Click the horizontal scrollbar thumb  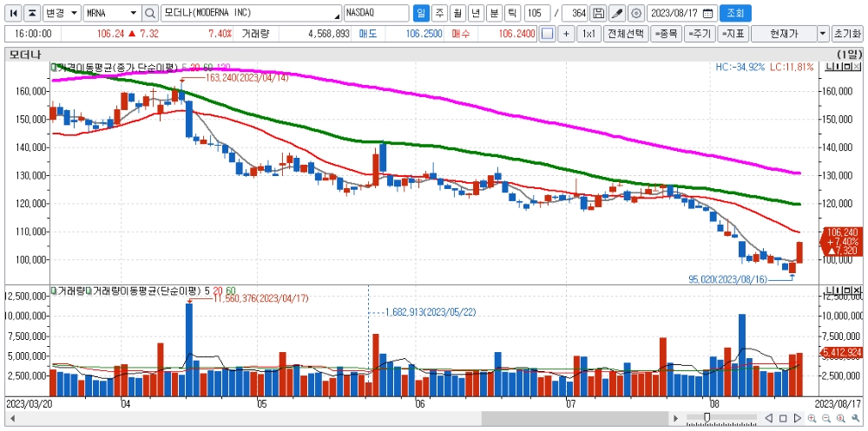coord(575,418)
